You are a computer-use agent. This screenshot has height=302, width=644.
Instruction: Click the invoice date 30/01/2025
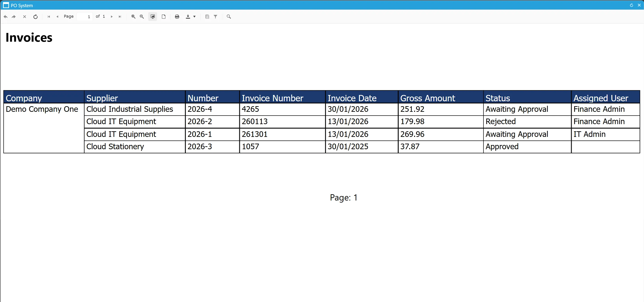tap(362, 147)
